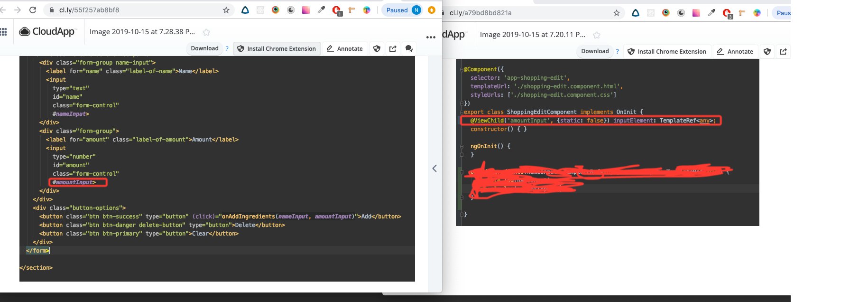The height and width of the screenshot is (302, 868).
Task: Collapse the side panel with chevron arrow
Action: (434, 169)
